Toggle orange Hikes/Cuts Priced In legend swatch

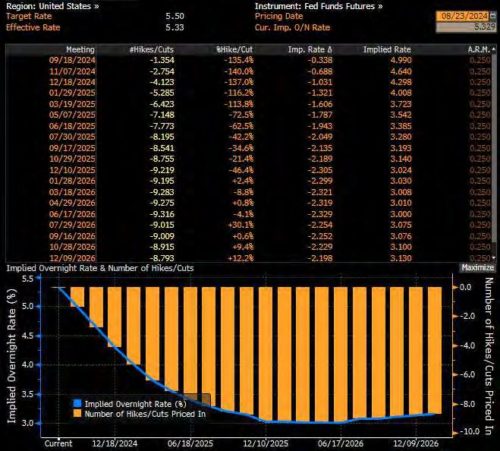click(x=77, y=414)
